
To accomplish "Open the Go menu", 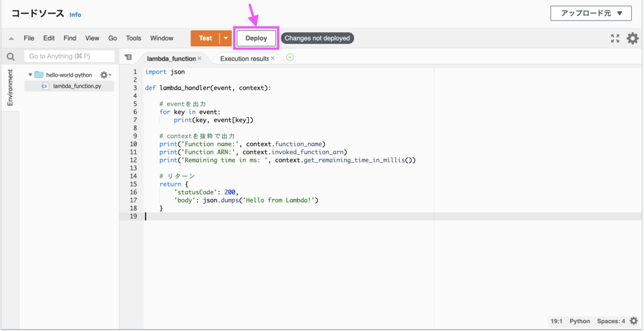I will point(113,38).
